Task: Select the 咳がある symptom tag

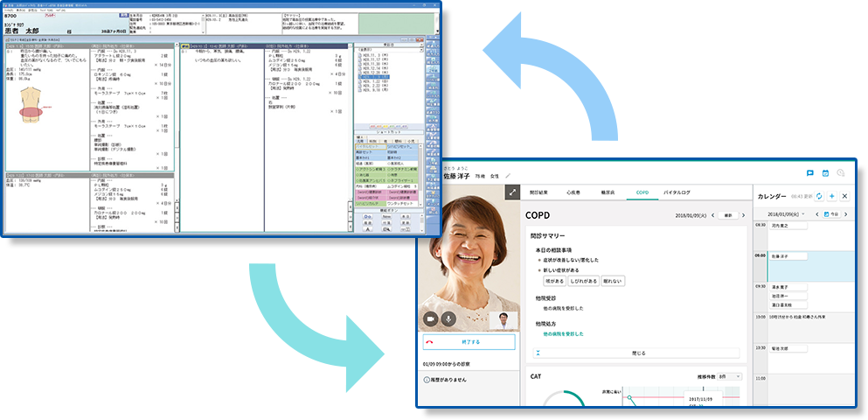Action: [556, 280]
